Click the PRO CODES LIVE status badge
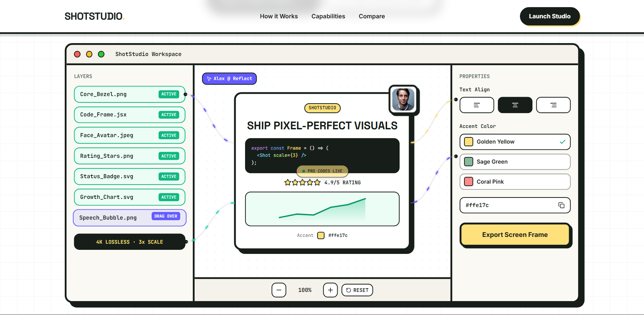The height and width of the screenshot is (315, 644). point(322,171)
